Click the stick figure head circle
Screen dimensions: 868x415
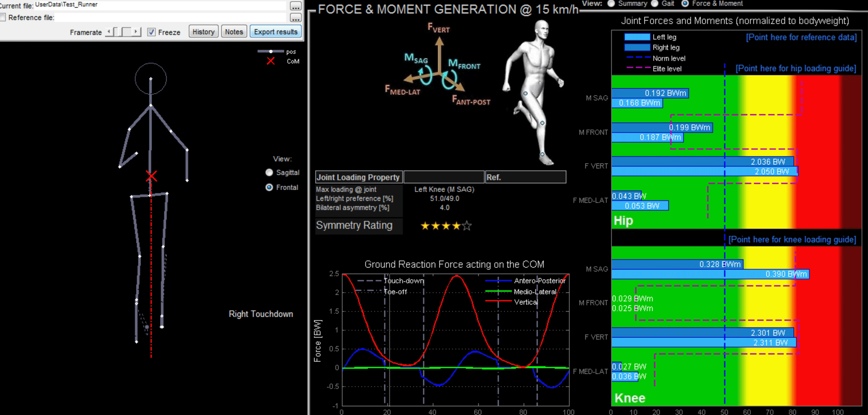(151, 78)
